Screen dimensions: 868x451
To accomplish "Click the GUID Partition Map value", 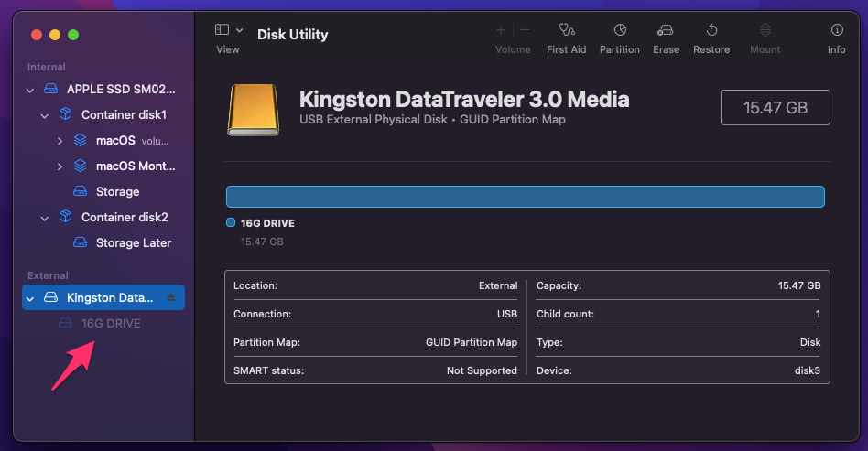I will pyautogui.click(x=472, y=342).
